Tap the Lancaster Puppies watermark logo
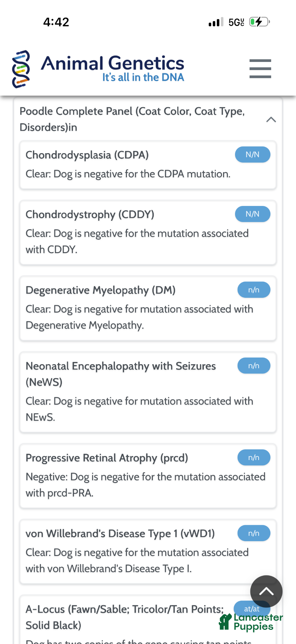 click(251, 622)
